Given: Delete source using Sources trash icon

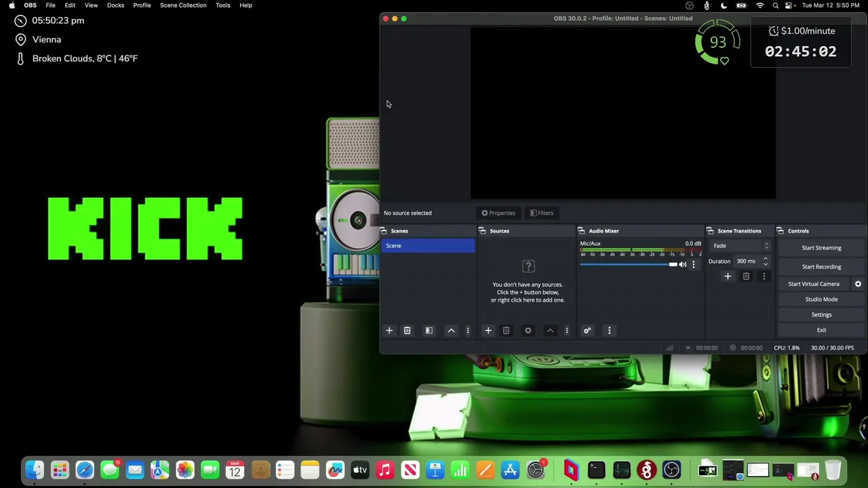Looking at the screenshot, I should click(x=506, y=331).
